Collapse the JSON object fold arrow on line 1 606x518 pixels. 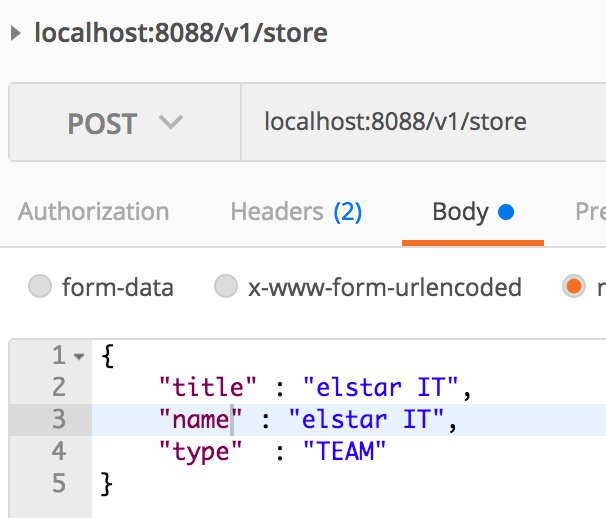79,356
